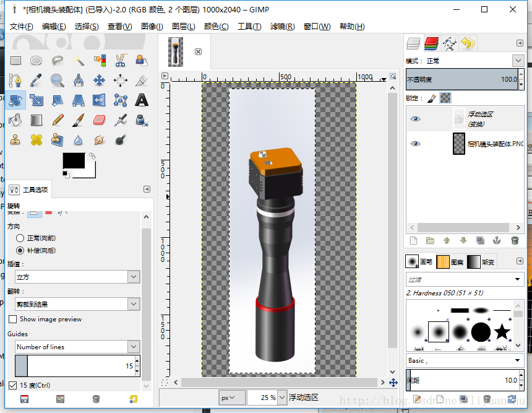Adjust the 不透明度 opacity slider

pyautogui.click(x=461, y=79)
